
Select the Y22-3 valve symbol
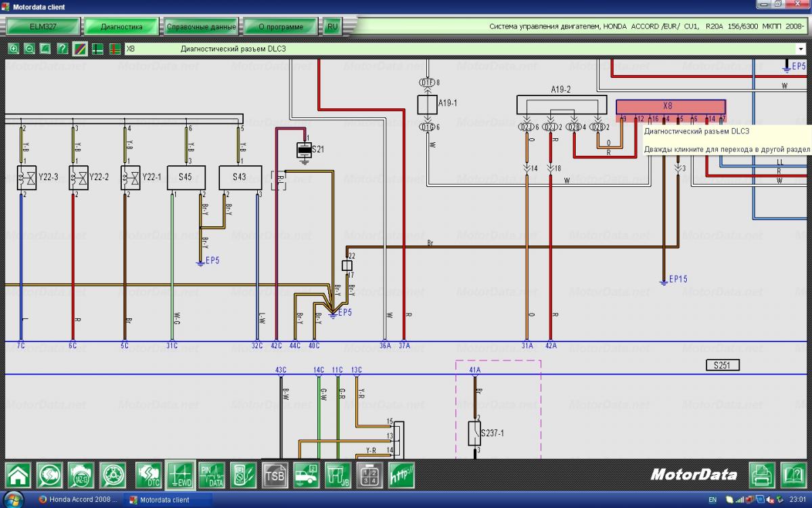click(26, 177)
